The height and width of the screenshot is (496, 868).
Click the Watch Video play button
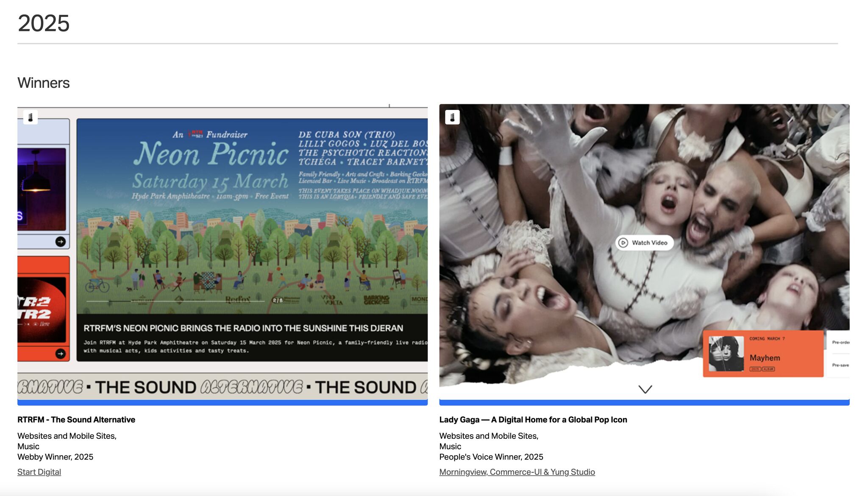pyautogui.click(x=644, y=242)
